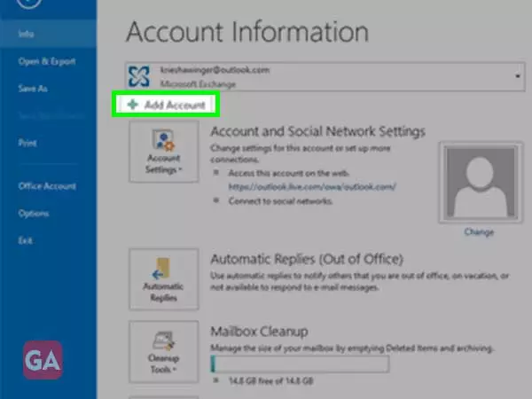
Task: Click the Cleanup Tools icon
Action: pyautogui.click(x=163, y=340)
